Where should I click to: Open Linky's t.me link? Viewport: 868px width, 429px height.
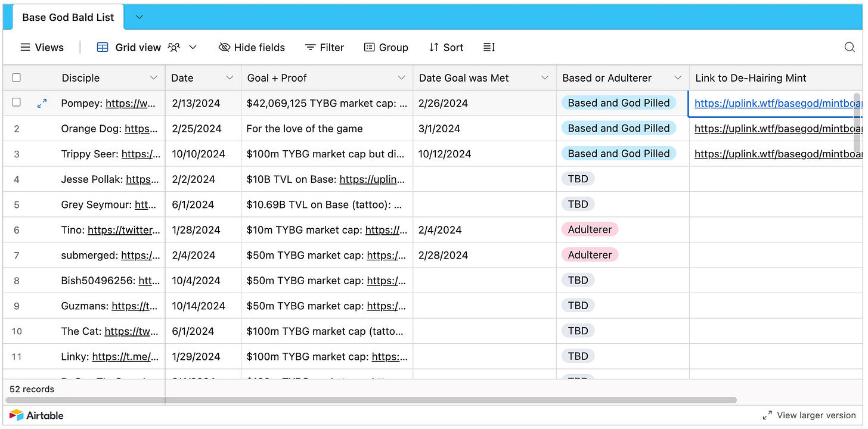pyautogui.click(x=126, y=356)
